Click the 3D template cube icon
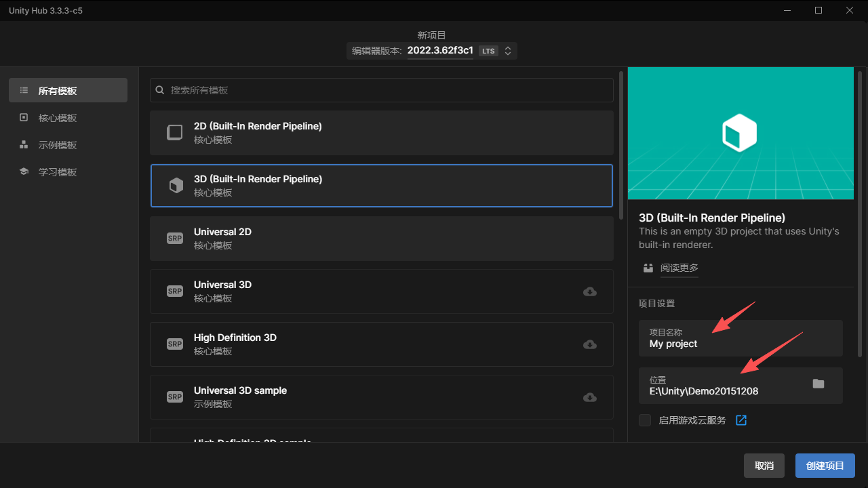The width and height of the screenshot is (868, 488). point(176,186)
